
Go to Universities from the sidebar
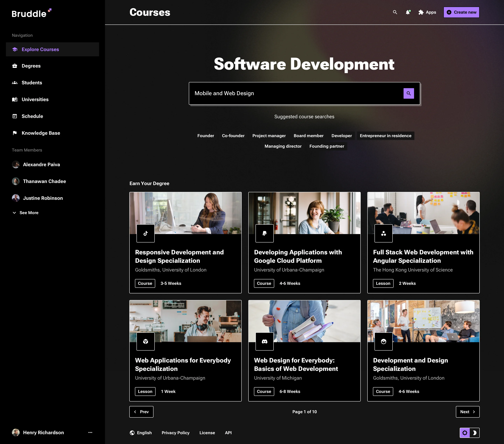(35, 99)
